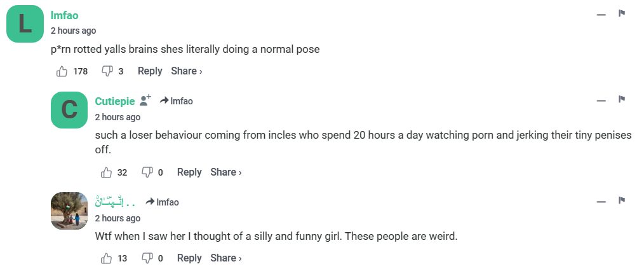Follow user Cutiepie icon
The image size is (644, 271).
(145, 101)
